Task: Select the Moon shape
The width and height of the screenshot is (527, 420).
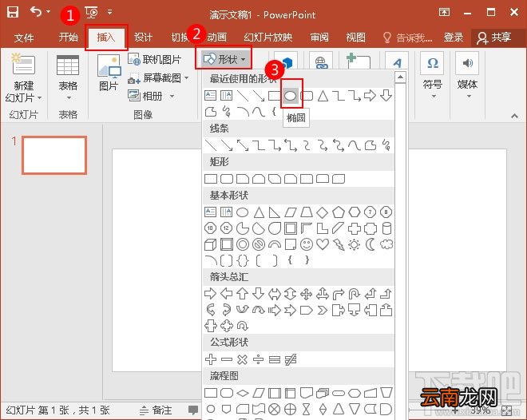Action: pyautogui.click(x=370, y=244)
